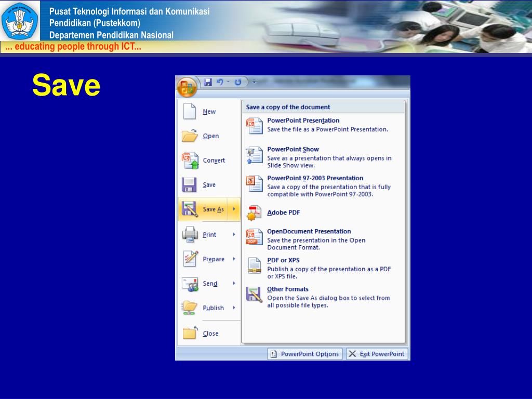The width and height of the screenshot is (532, 399).
Task: Open the Undo history dropdown arrow
Action: [x=228, y=82]
